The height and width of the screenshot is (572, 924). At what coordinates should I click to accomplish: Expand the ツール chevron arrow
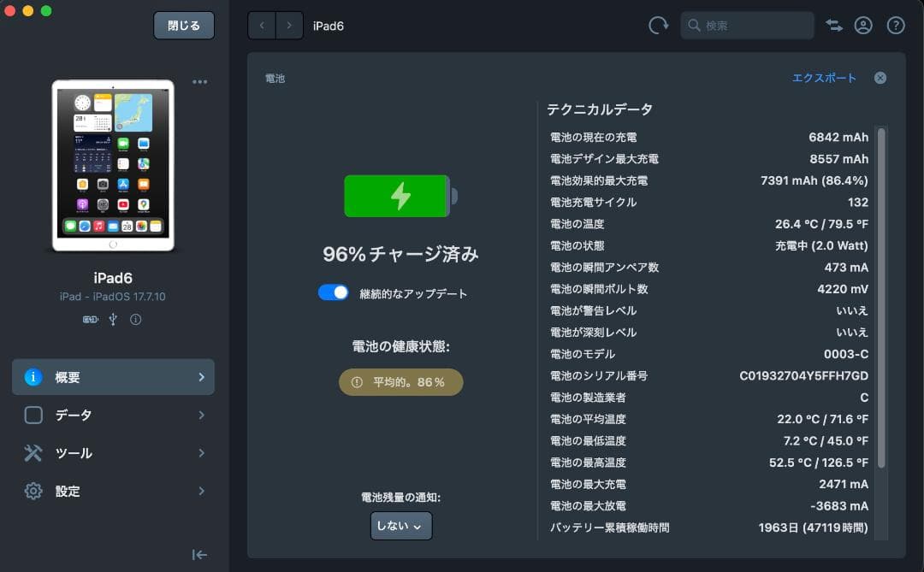point(202,453)
